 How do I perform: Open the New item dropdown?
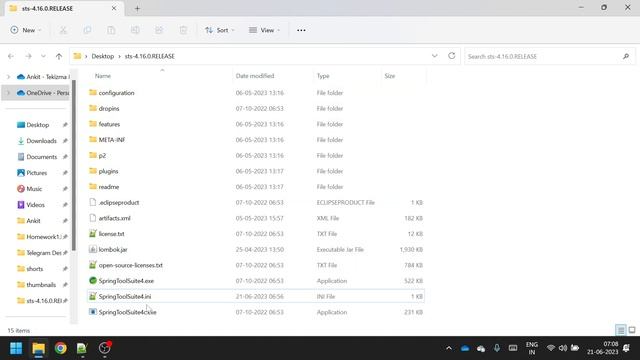[26, 30]
